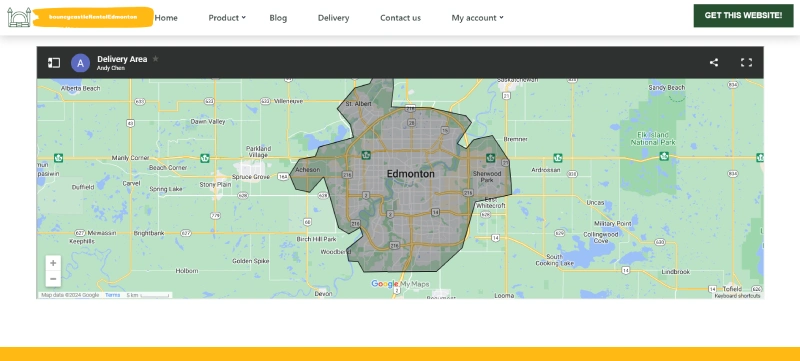Expand the Product dropdown menu

click(227, 18)
